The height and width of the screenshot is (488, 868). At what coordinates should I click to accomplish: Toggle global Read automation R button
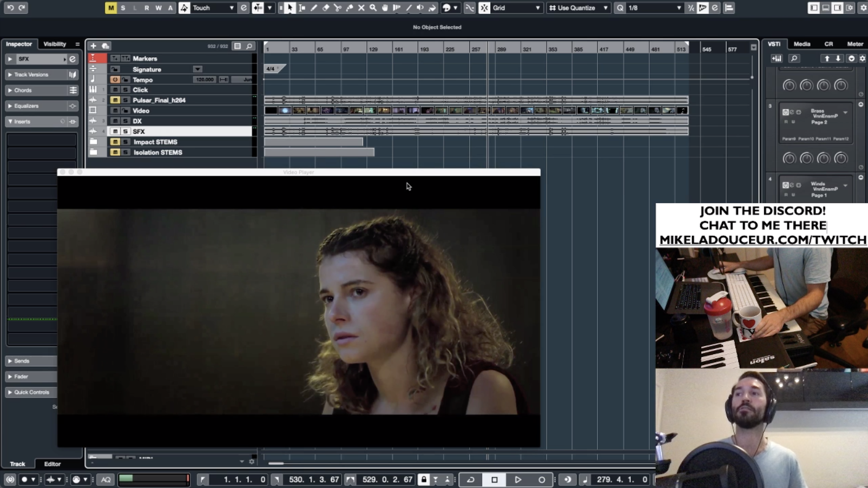tap(147, 8)
